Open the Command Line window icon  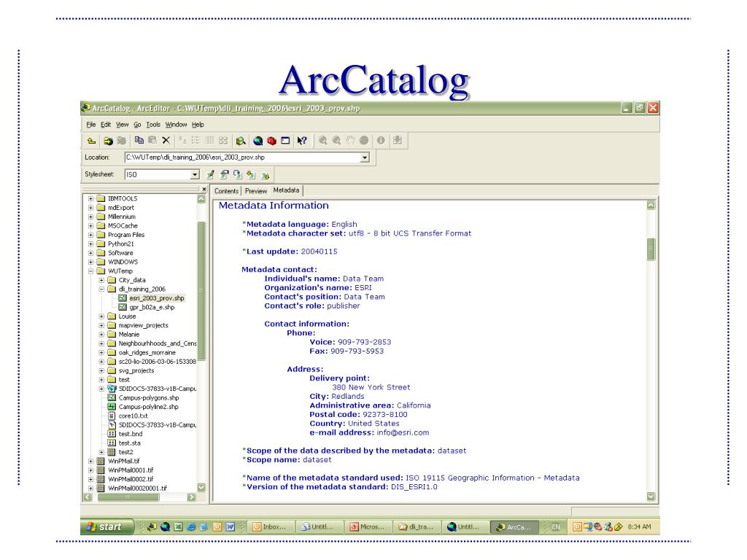tap(285, 141)
